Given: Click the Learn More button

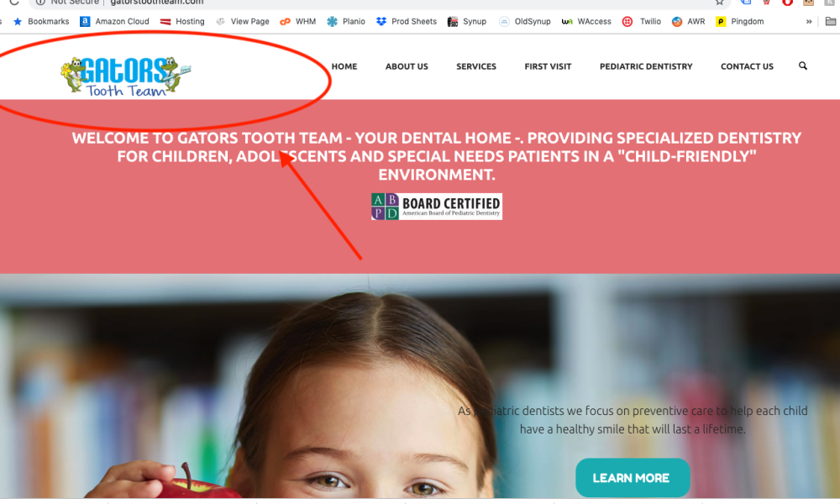Looking at the screenshot, I should pyautogui.click(x=633, y=477).
